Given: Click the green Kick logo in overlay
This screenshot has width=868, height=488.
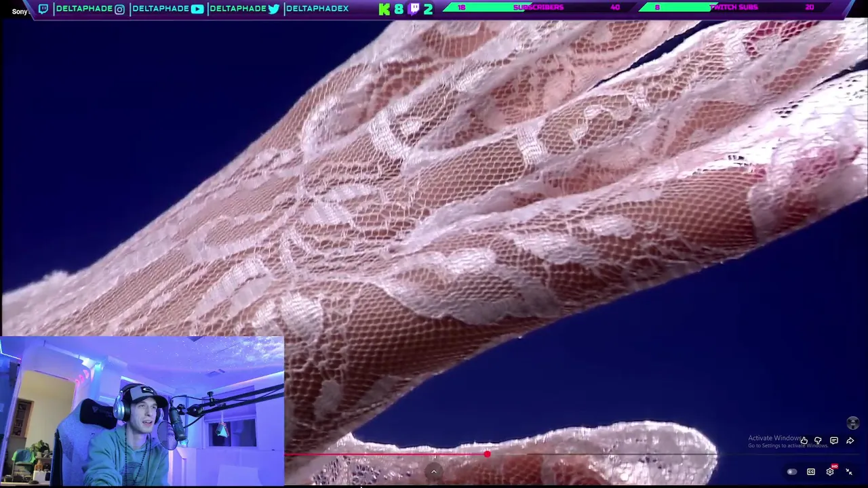Looking at the screenshot, I should (x=384, y=9).
